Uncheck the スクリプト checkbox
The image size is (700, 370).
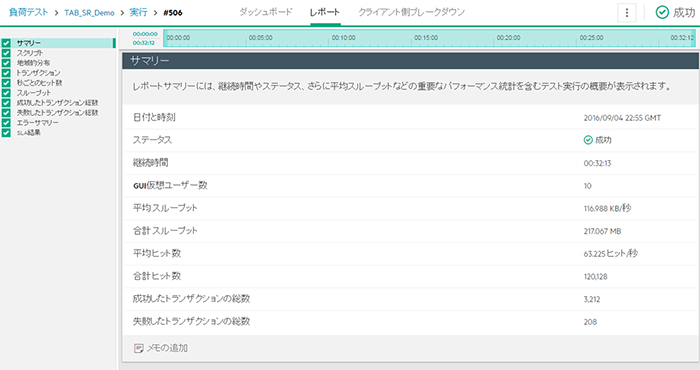6,53
